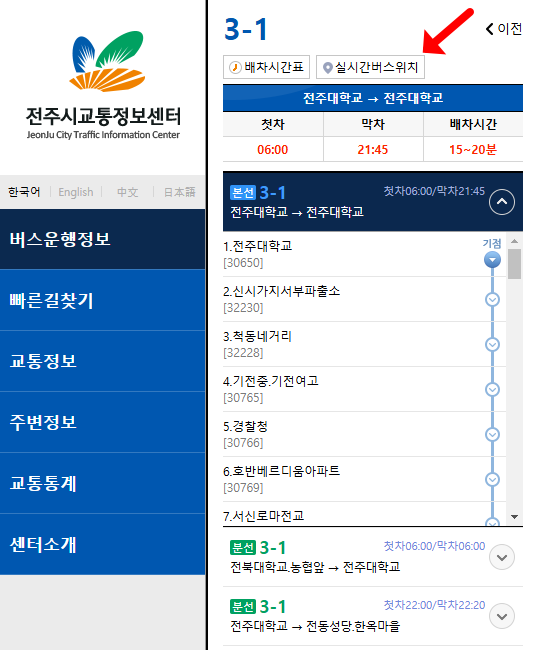Open the 교통정보 menu
Viewport: 533px width, 650px height.
pos(102,361)
